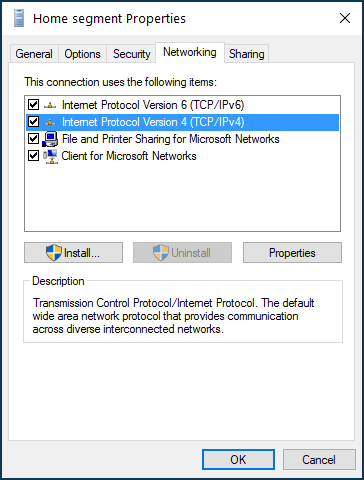Viewport: 364px width, 480px height.
Task: Click the shield icon on Uninstall button
Action: [x=161, y=253]
